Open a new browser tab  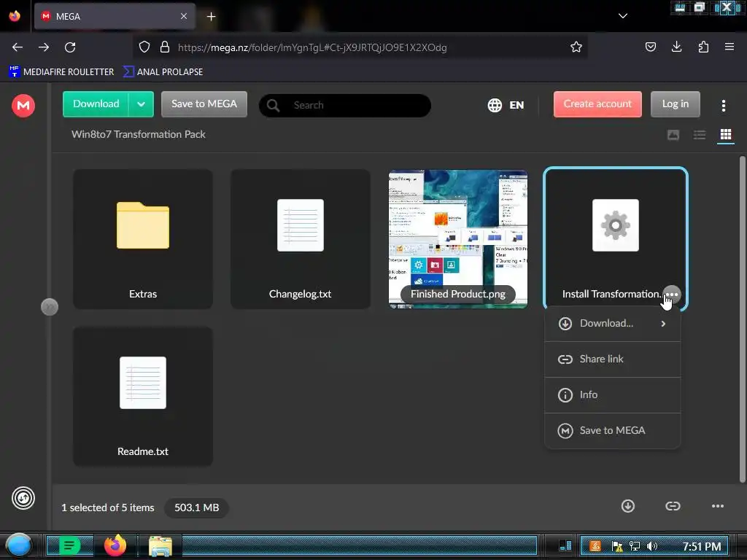tap(211, 17)
